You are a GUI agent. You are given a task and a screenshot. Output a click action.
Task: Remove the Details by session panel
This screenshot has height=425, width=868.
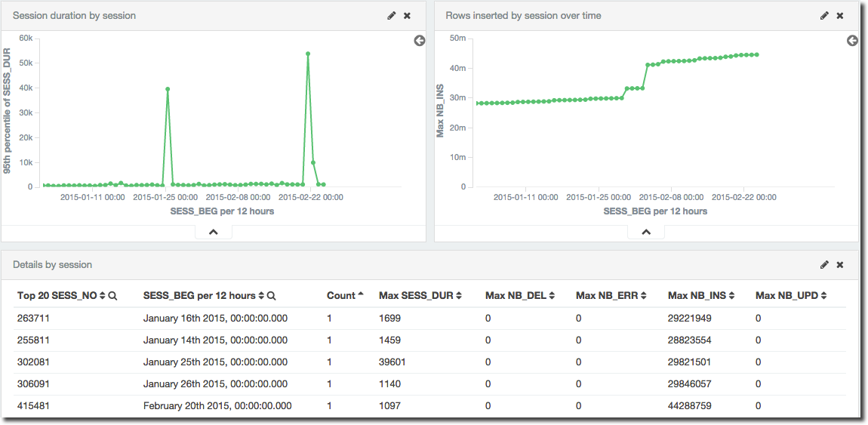coord(840,265)
